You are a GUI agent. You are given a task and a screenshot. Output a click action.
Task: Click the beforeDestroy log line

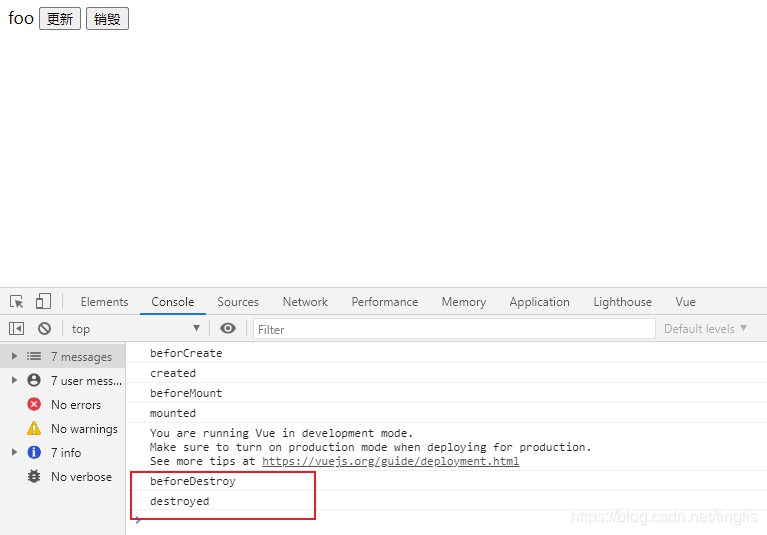(446, 481)
